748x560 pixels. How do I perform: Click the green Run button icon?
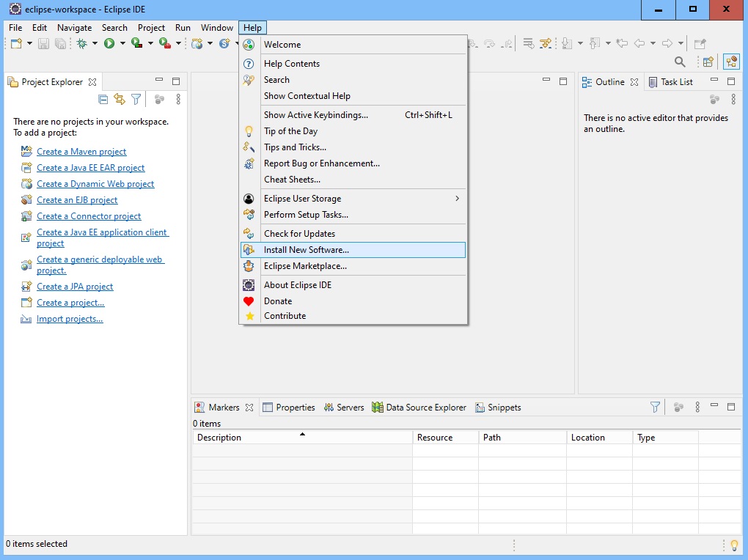tap(109, 43)
